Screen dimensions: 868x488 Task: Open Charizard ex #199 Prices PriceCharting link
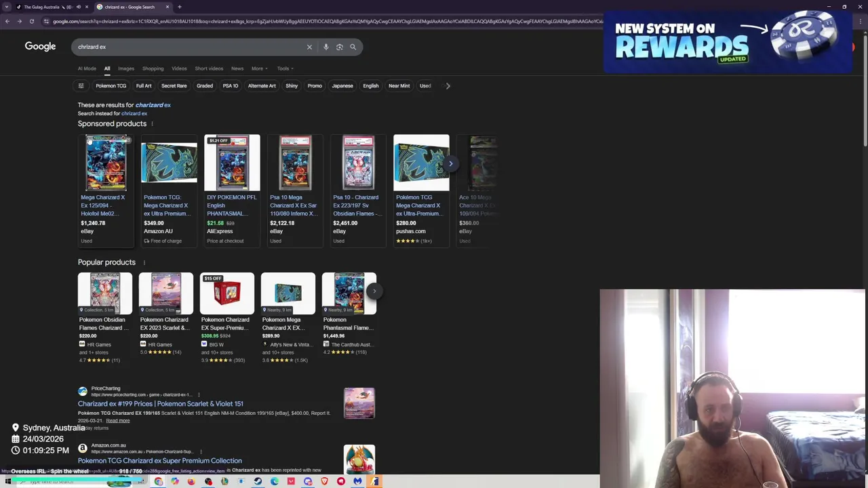161,404
